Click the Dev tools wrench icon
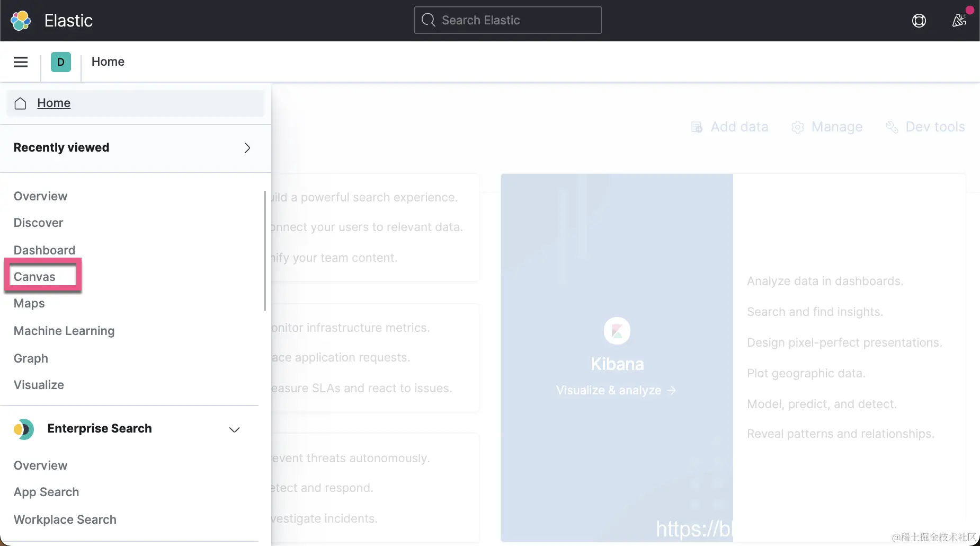This screenshot has height=546, width=980. (892, 127)
